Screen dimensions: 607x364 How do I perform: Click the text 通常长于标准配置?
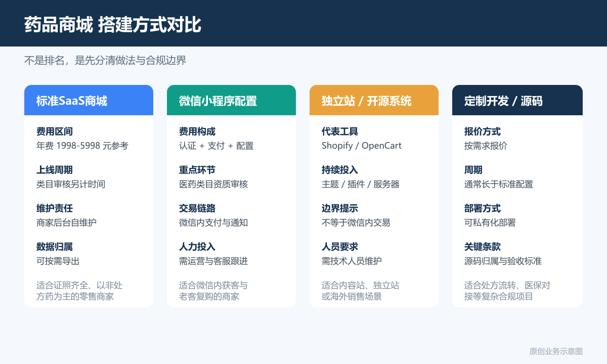tap(499, 184)
